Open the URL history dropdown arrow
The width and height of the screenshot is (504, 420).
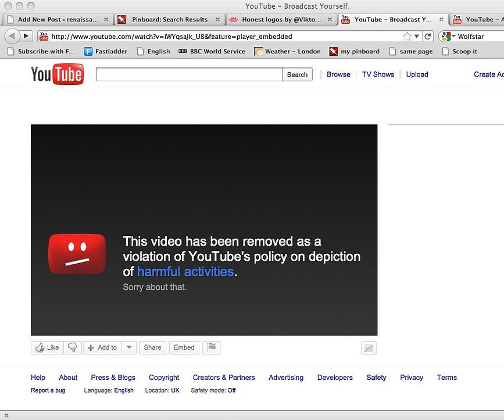tap(417, 36)
